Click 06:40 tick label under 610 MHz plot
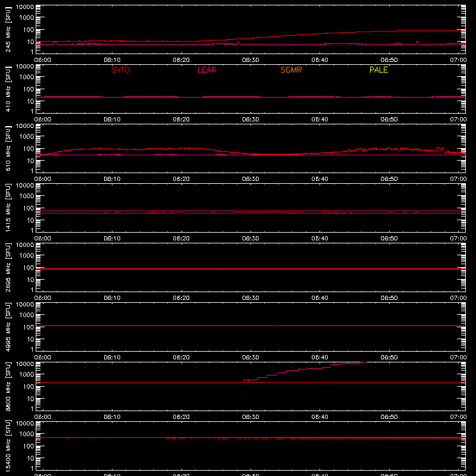476x476 pixels. (320, 179)
